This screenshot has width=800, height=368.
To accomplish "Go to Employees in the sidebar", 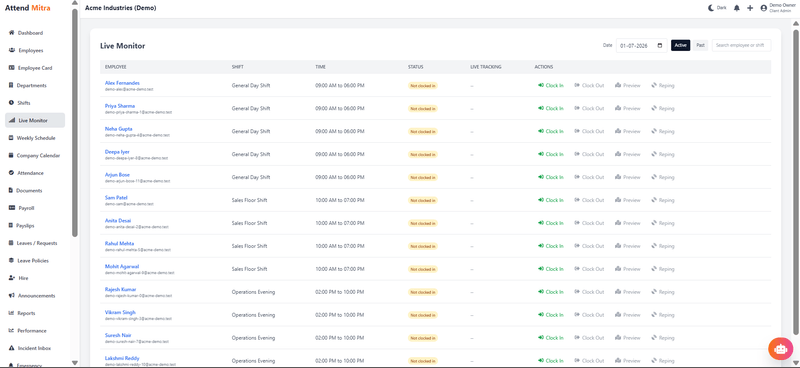I will tap(26, 51).
